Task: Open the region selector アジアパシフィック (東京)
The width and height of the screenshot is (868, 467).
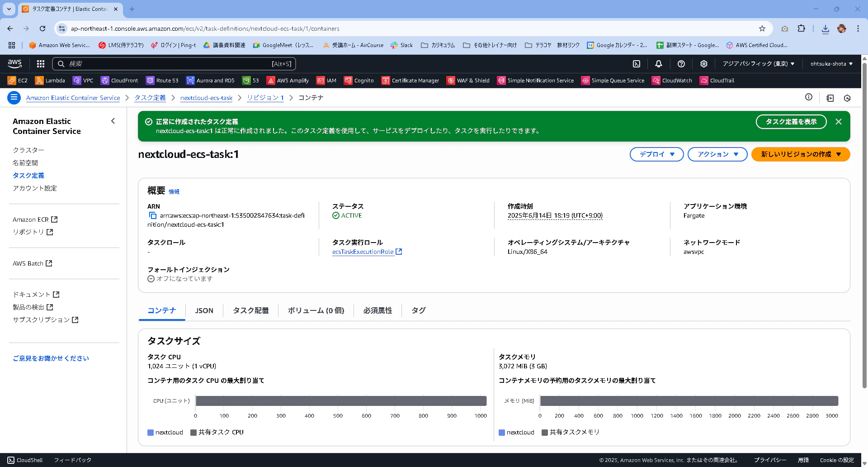Action: pyautogui.click(x=759, y=64)
